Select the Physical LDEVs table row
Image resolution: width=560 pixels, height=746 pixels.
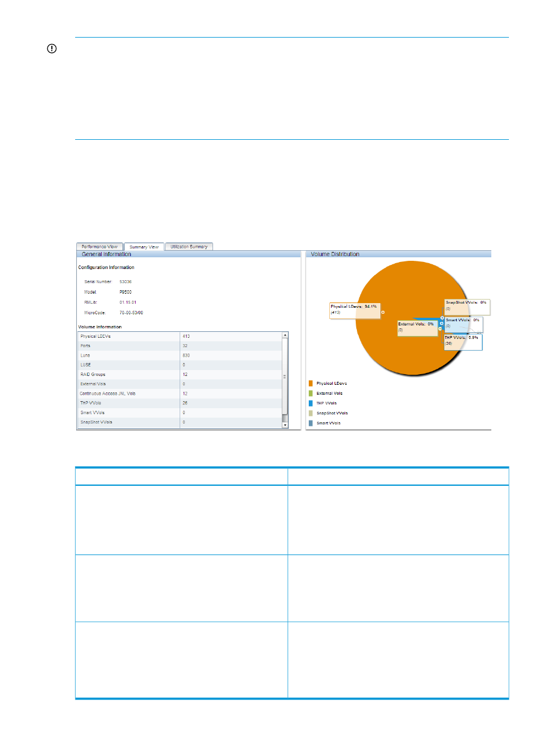click(180, 337)
